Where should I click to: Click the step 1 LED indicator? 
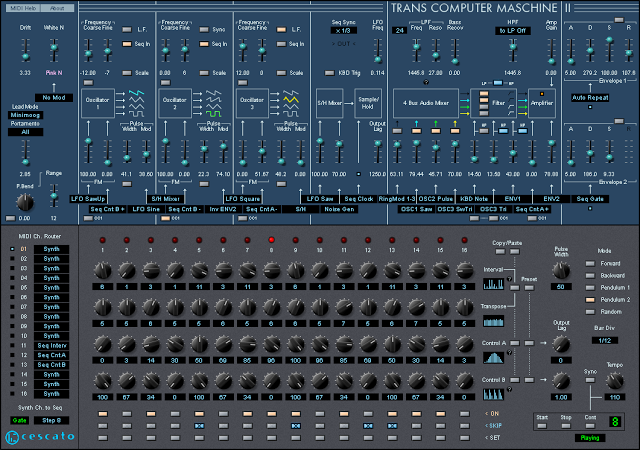click(102, 240)
